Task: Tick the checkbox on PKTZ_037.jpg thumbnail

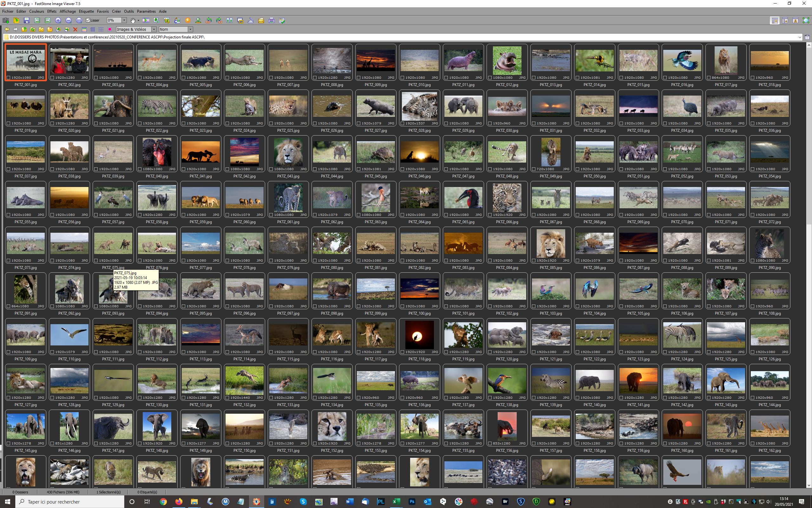Action: click(8, 169)
